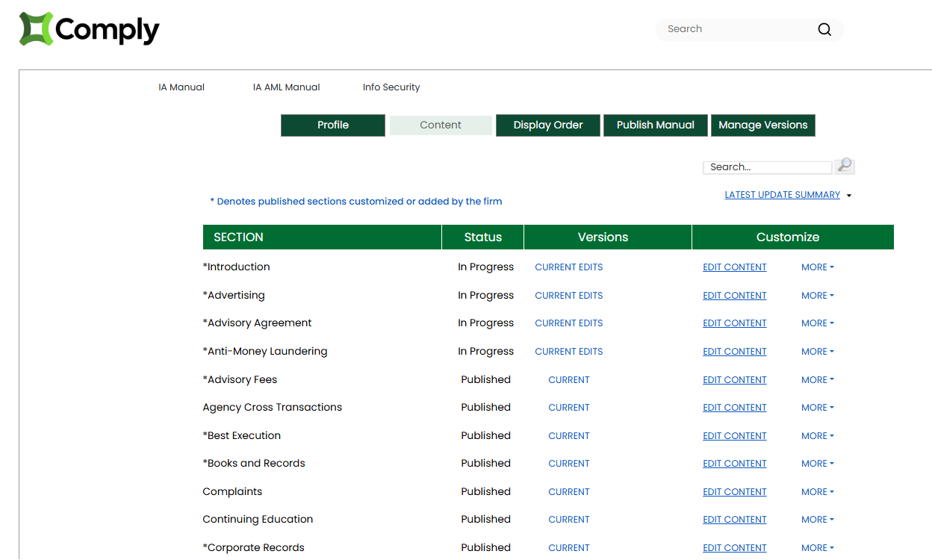The height and width of the screenshot is (560, 932).
Task: Switch to the Profile view
Action: point(332,125)
